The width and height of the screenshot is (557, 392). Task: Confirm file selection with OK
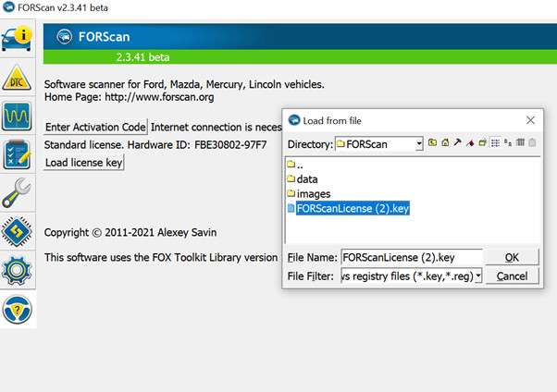click(x=512, y=258)
